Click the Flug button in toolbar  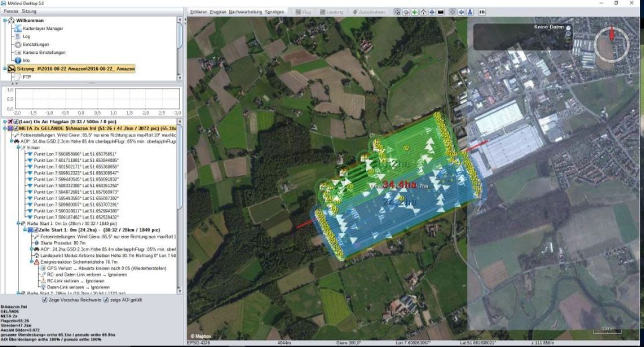tap(303, 11)
